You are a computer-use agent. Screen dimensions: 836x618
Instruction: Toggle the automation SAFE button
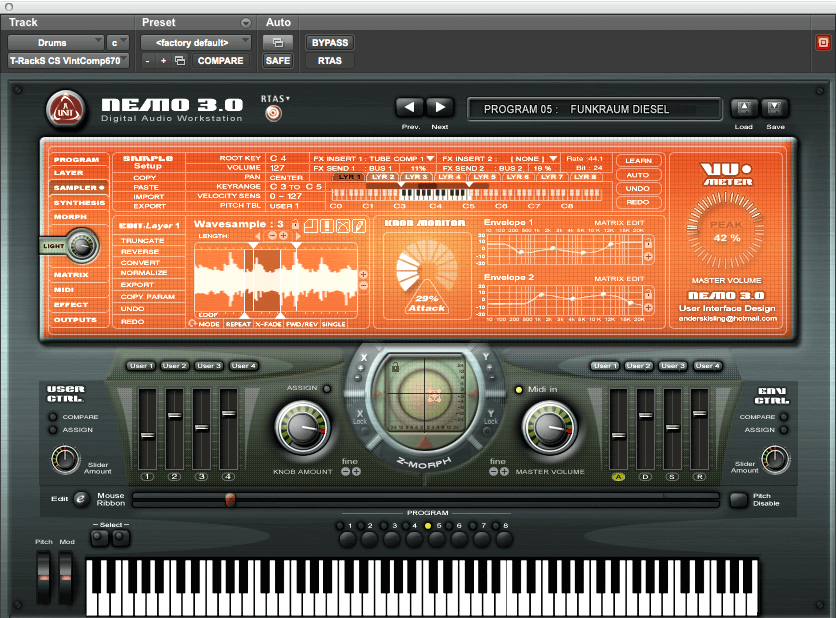click(278, 61)
